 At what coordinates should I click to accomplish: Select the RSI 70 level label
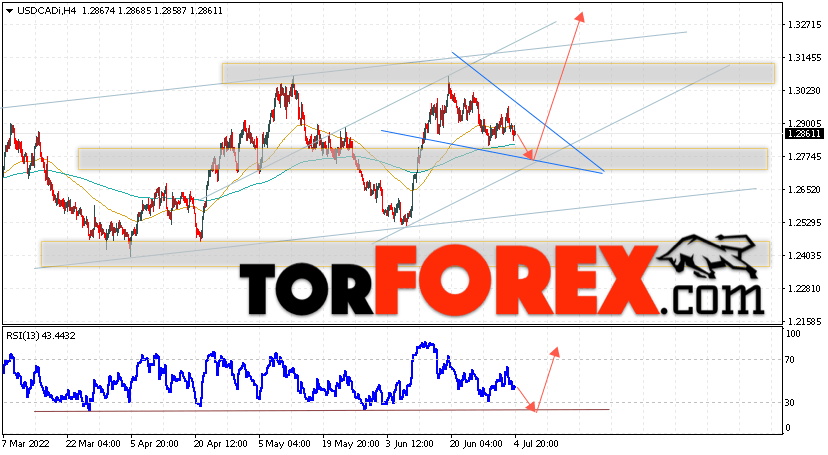(790, 360)
